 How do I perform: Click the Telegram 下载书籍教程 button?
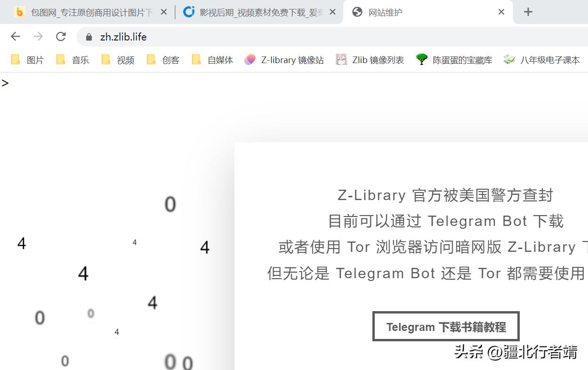point(445,326)
